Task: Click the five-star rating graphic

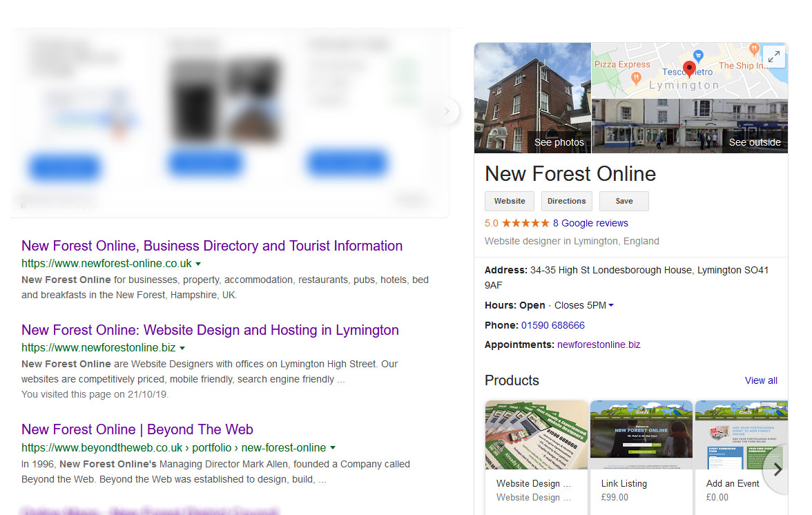Action: click(525, 223)
